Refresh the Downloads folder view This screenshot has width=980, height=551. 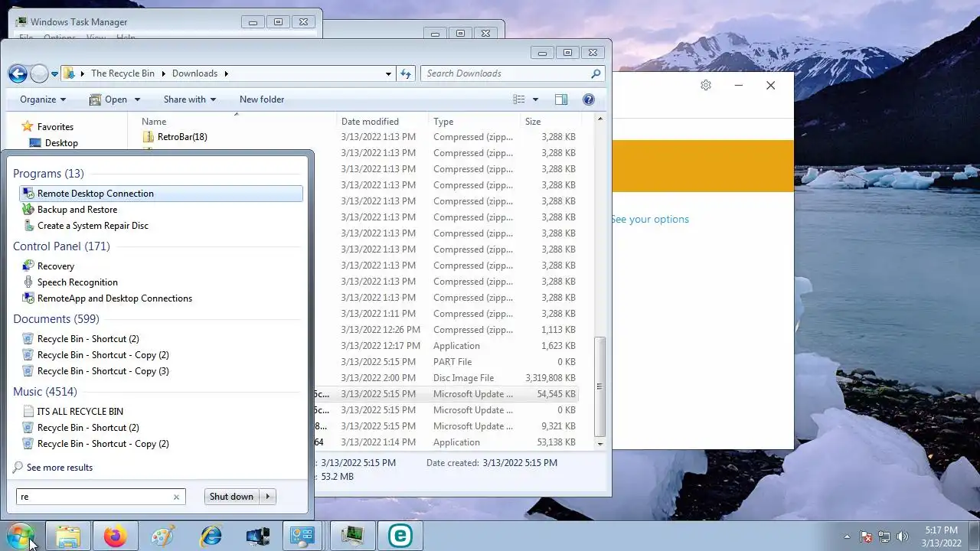(406, 73)
